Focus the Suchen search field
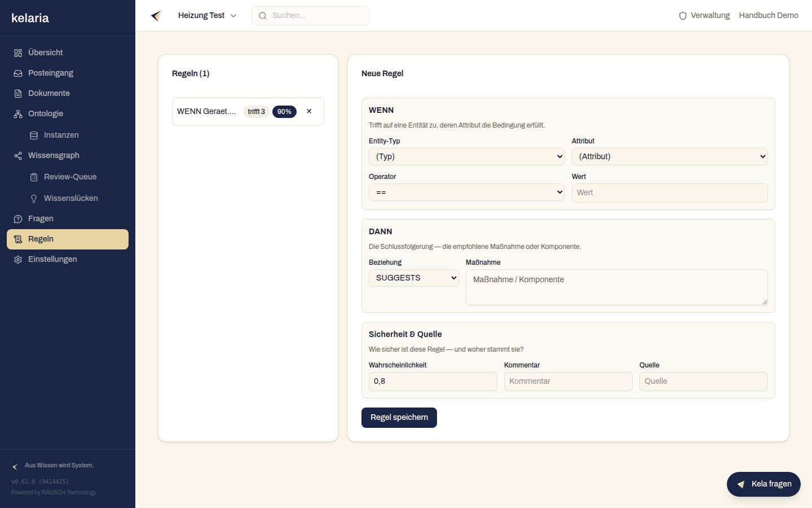The width and height of the screenshot is (812, 508). [311, 16]
